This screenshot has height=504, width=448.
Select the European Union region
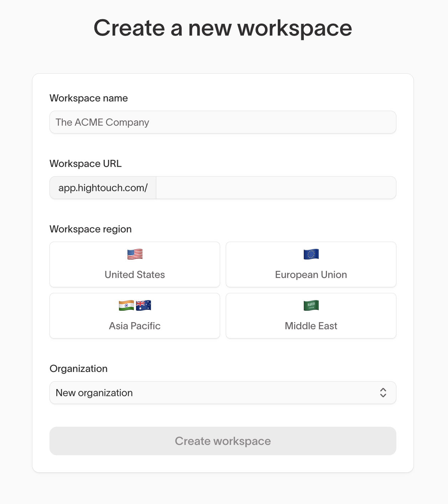[x=311, y=264]
